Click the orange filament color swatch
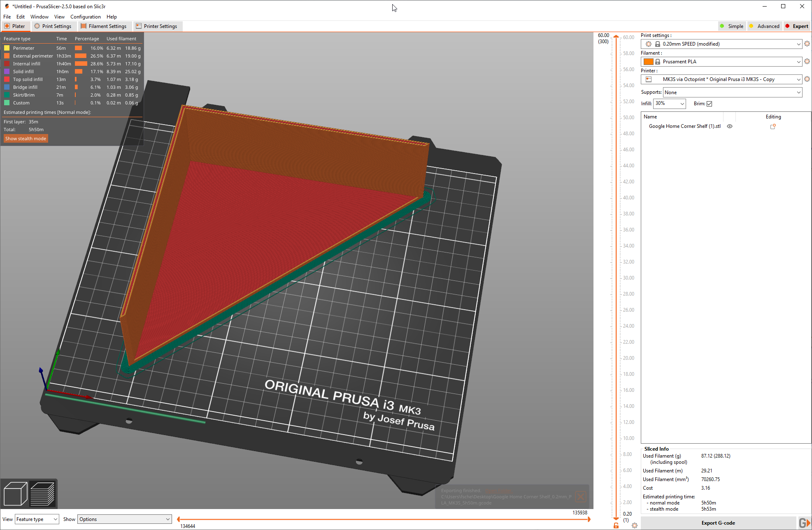The width and height of the screenshot is (812, 530). [649, 62]
